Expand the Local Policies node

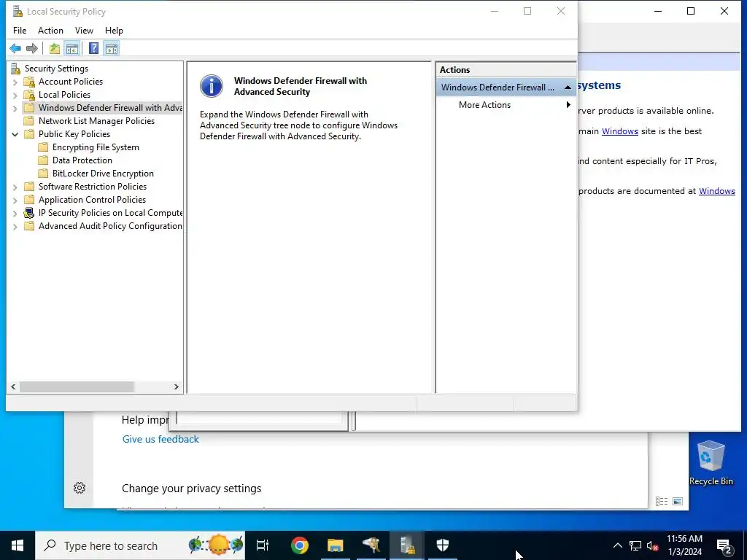(15, 96)
